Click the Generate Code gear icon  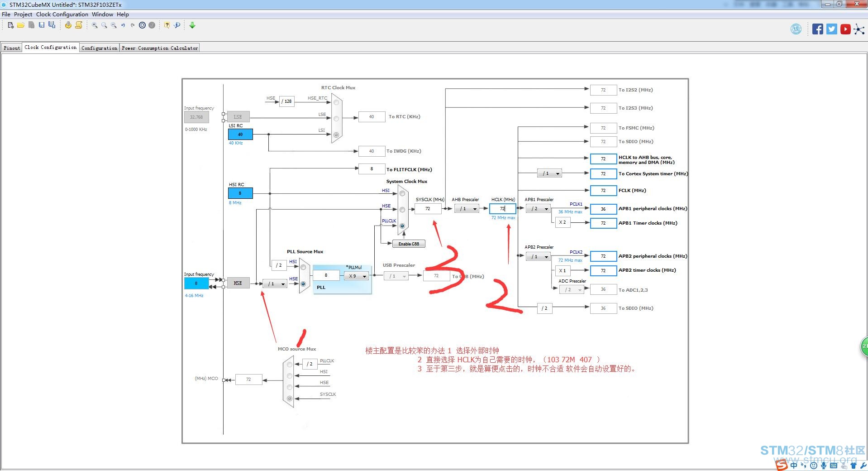click(68, 25)
